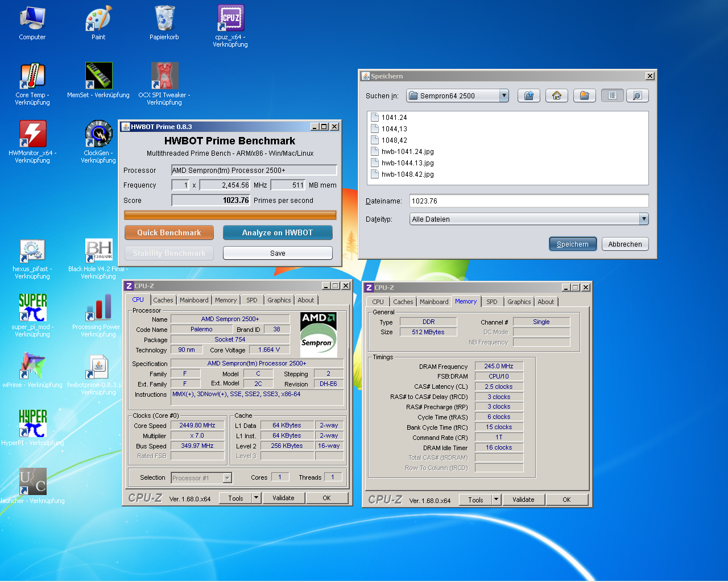
Task: Click DRAM Frequency value 245.0 MHz
Action: [x=499, y=366]
